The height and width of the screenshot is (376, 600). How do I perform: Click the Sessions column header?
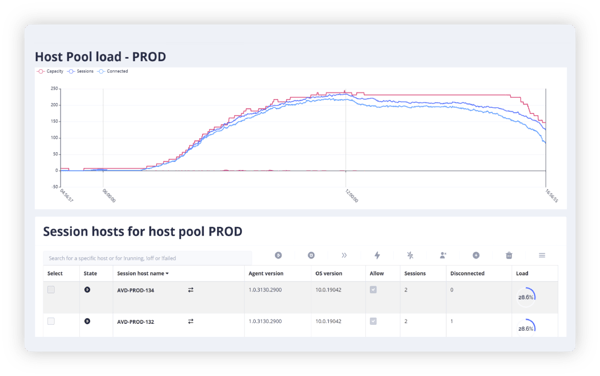(x=415, y=273)
